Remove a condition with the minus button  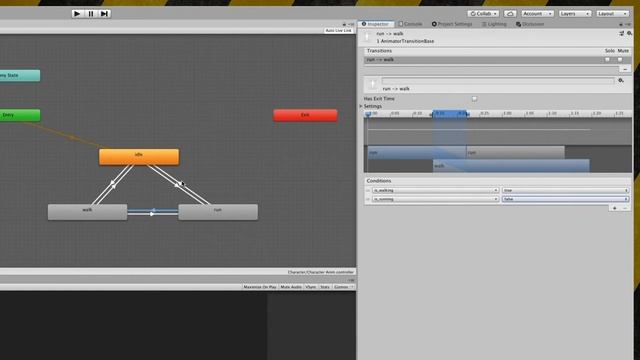[x=625, y=208]
